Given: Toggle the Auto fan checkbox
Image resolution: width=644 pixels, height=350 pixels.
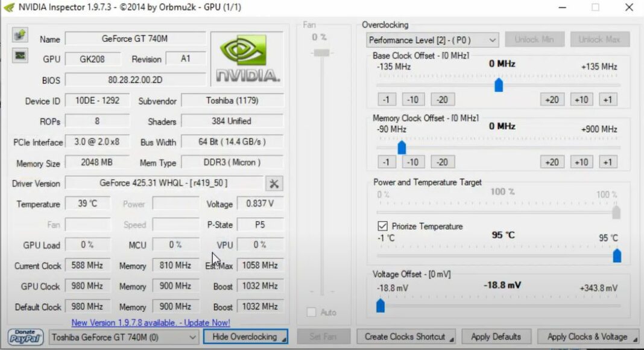Looking at the screenshot, I should (x=312, y=313).
